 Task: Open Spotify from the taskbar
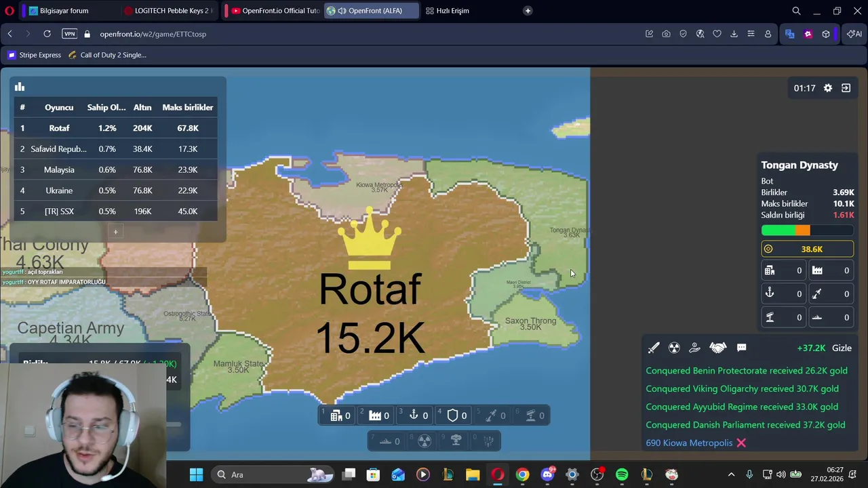point(622,474)
